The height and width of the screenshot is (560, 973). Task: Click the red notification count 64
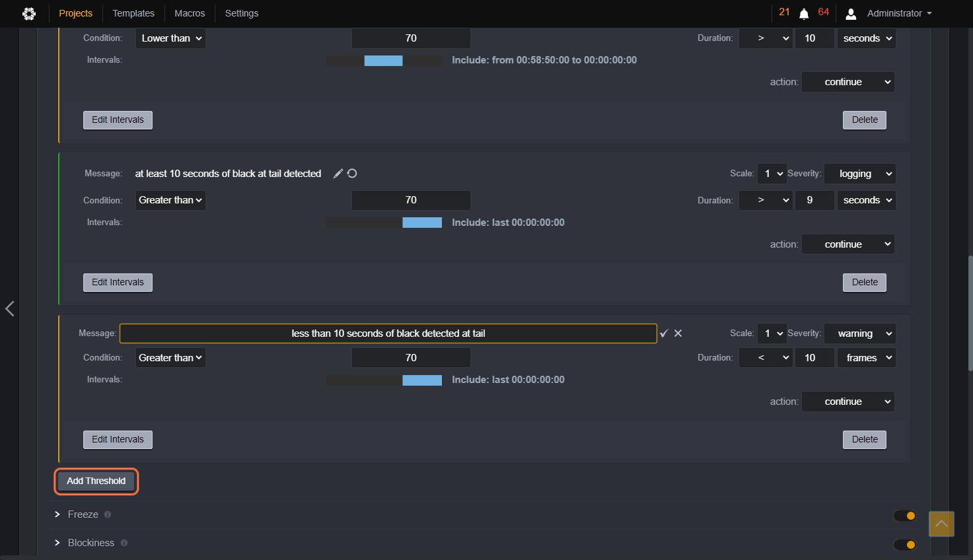[823, 12]
